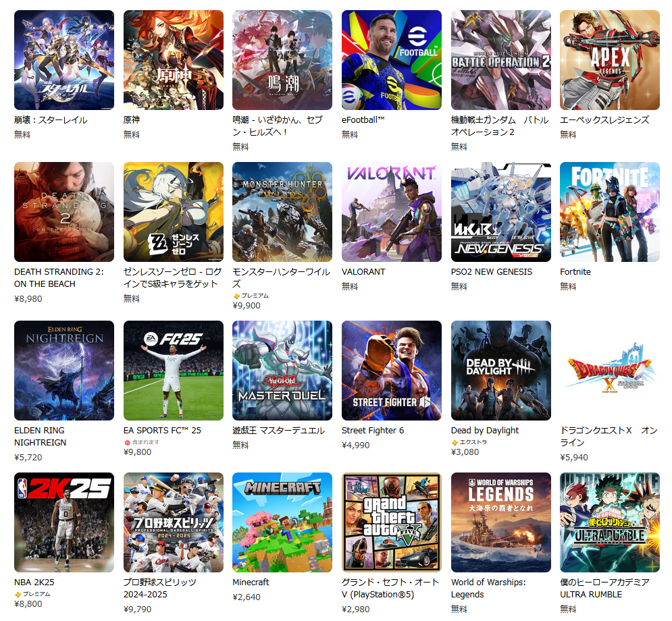
Task: Click the エーペックスレジェンズ title link
Action: point(604,120)
